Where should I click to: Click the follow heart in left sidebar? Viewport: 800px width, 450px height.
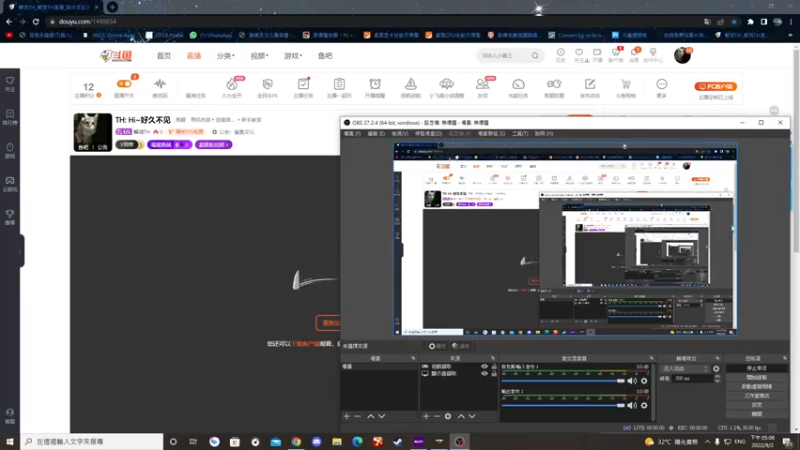(x=10, y=84)
